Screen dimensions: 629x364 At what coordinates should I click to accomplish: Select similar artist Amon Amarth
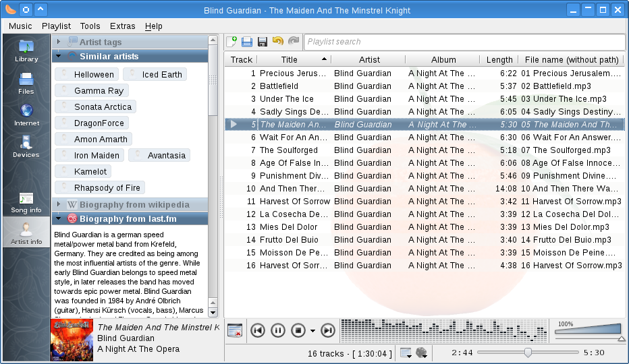(93, 139)
